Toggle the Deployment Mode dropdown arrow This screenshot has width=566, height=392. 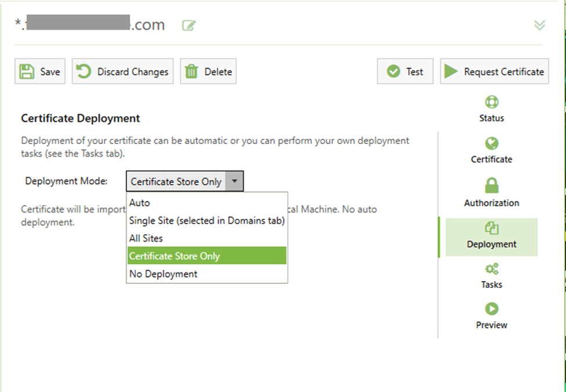(x=234, y=181)
